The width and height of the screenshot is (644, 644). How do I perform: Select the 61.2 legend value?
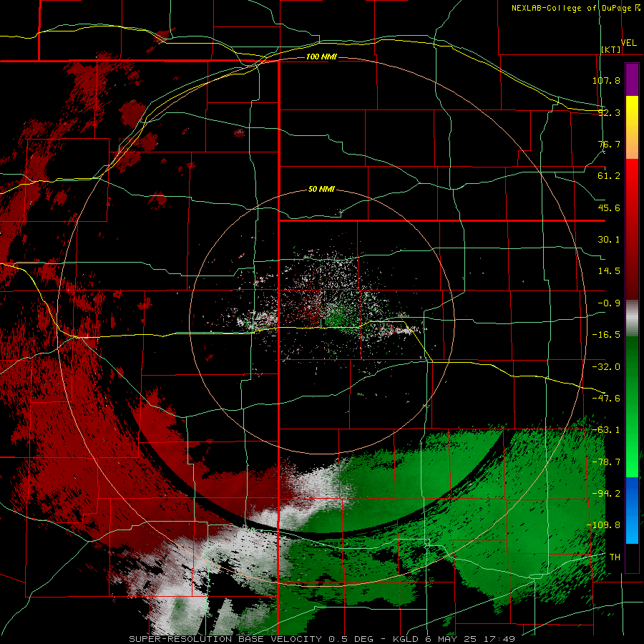click(609, 176)
